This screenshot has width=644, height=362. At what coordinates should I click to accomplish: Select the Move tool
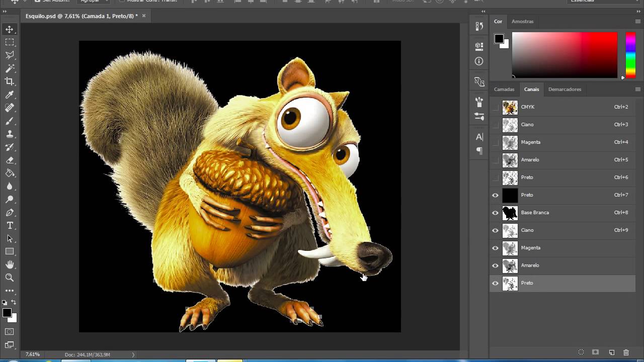10,29
